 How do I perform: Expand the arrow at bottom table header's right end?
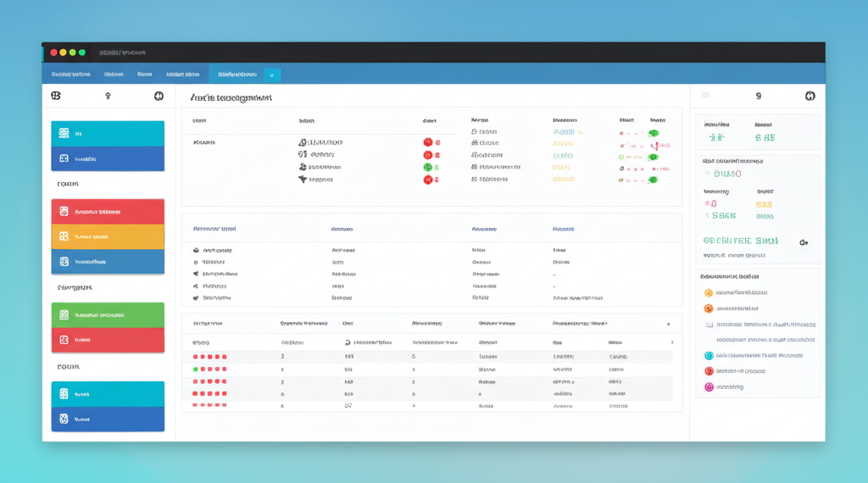(668, 324)
